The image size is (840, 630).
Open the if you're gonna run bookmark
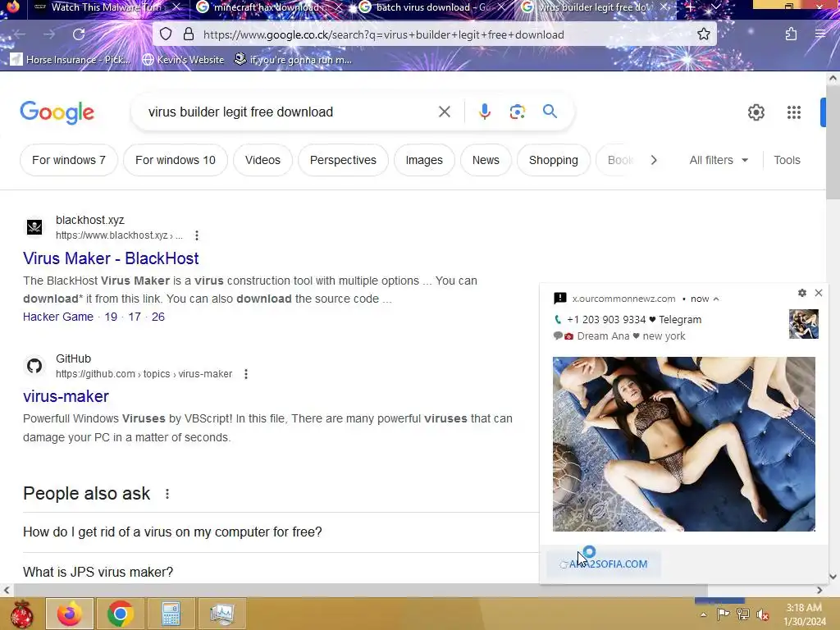point(293,59)
